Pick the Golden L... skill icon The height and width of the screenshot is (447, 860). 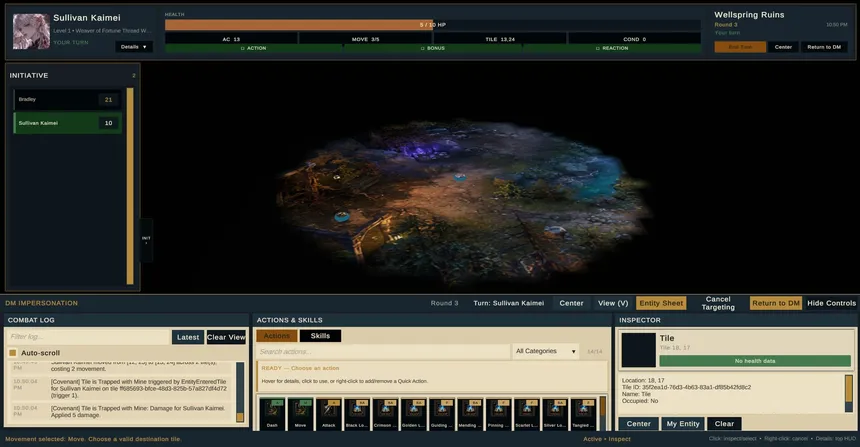point(414,414)
